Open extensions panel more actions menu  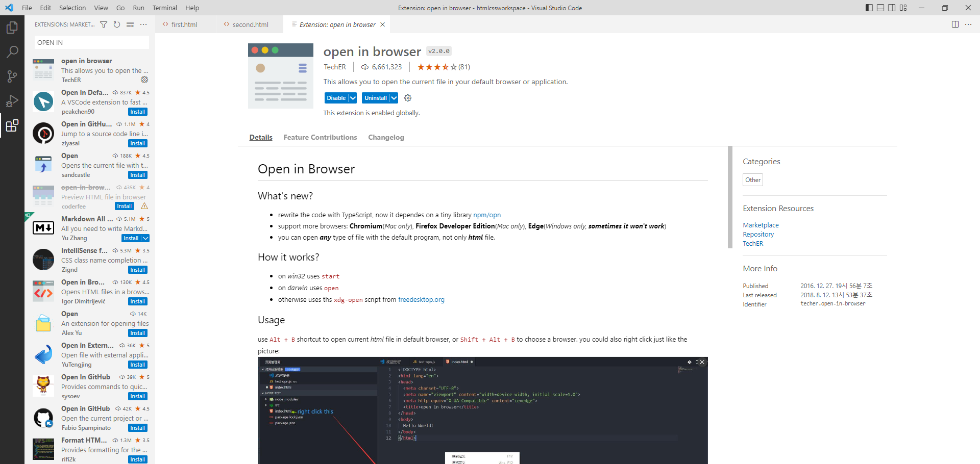pyautogui.click(x=143, y=24)
